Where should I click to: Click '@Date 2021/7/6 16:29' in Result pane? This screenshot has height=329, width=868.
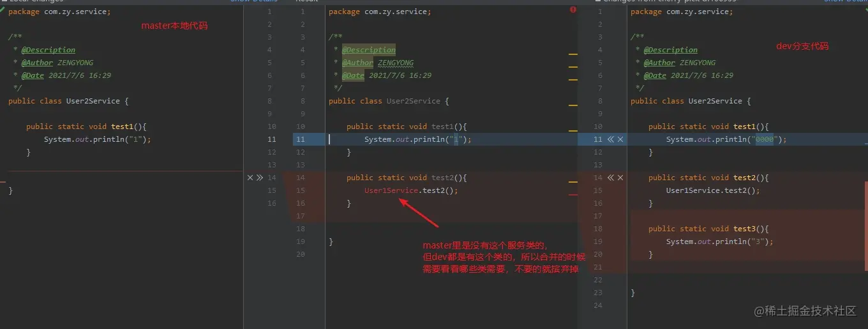click(x=387, y=75)
